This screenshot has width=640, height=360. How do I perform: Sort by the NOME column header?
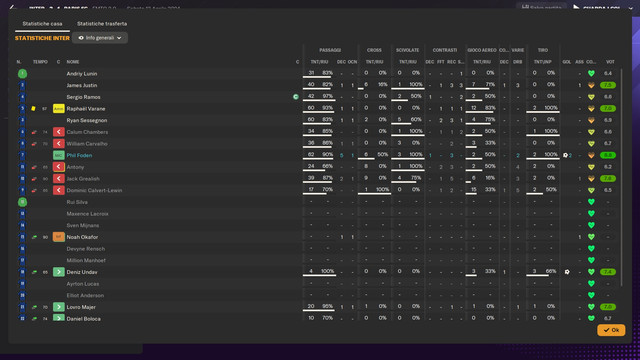[73, 62]
